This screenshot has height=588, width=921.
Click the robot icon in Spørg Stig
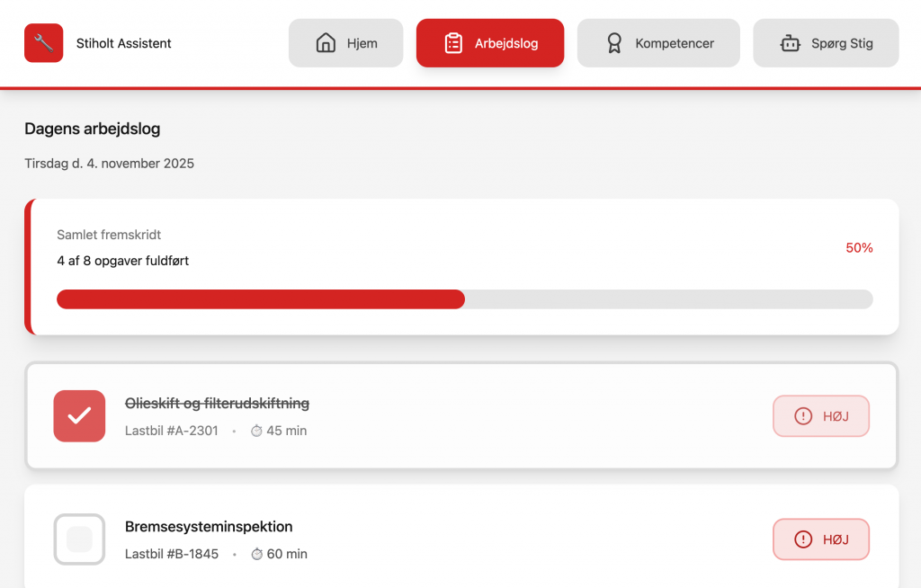790,43
